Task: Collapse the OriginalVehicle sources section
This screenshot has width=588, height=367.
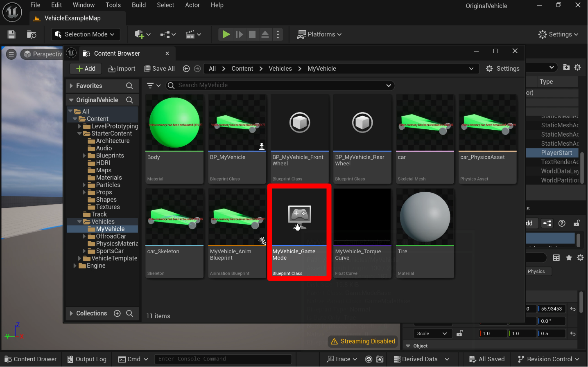Action: [x=71, y=100]
